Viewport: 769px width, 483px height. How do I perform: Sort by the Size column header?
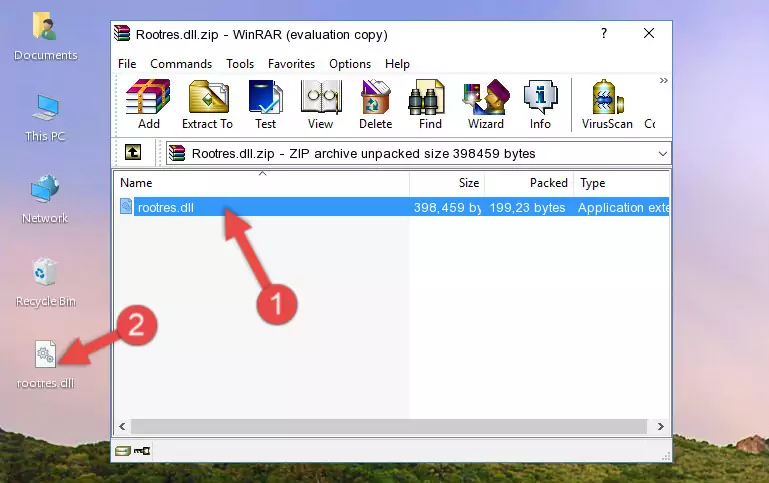tap(447, 183)
